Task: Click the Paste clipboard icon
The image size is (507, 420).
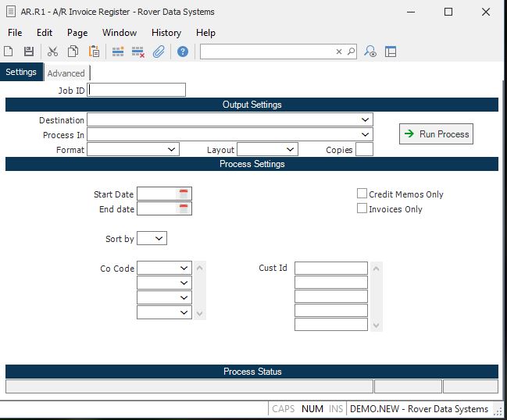Action: click(x=94, y=52)
